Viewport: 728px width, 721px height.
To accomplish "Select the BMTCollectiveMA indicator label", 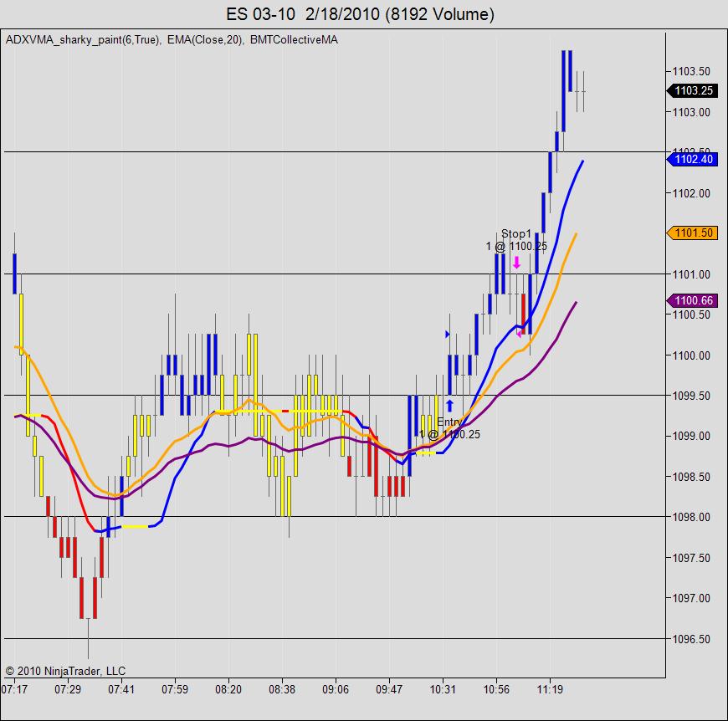I will point(294,40).
